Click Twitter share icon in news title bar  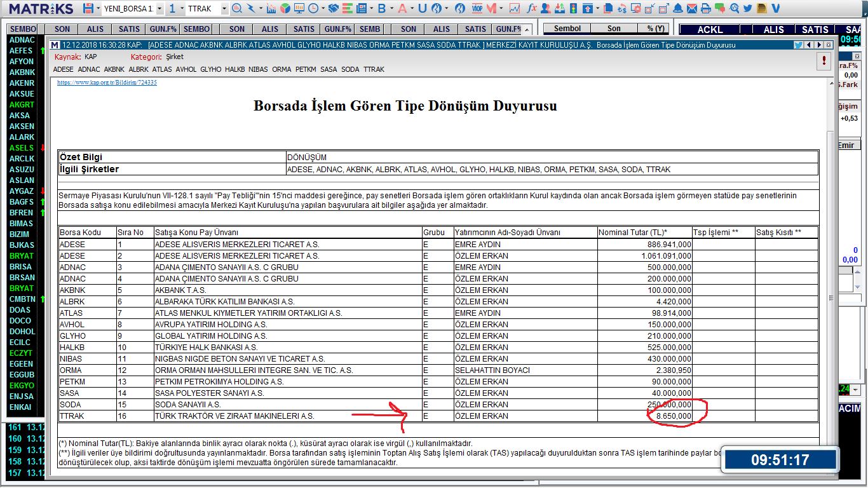point(799,44)
